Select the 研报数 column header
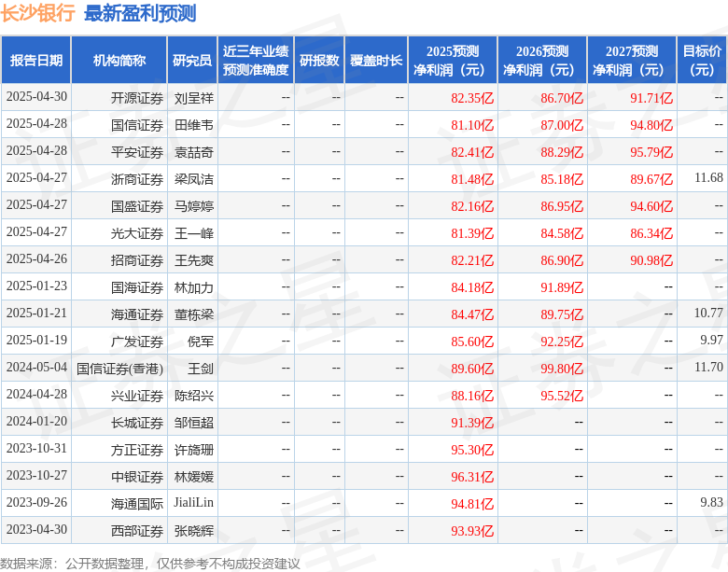Screen dimensions: 728x572 coord(319,61)
